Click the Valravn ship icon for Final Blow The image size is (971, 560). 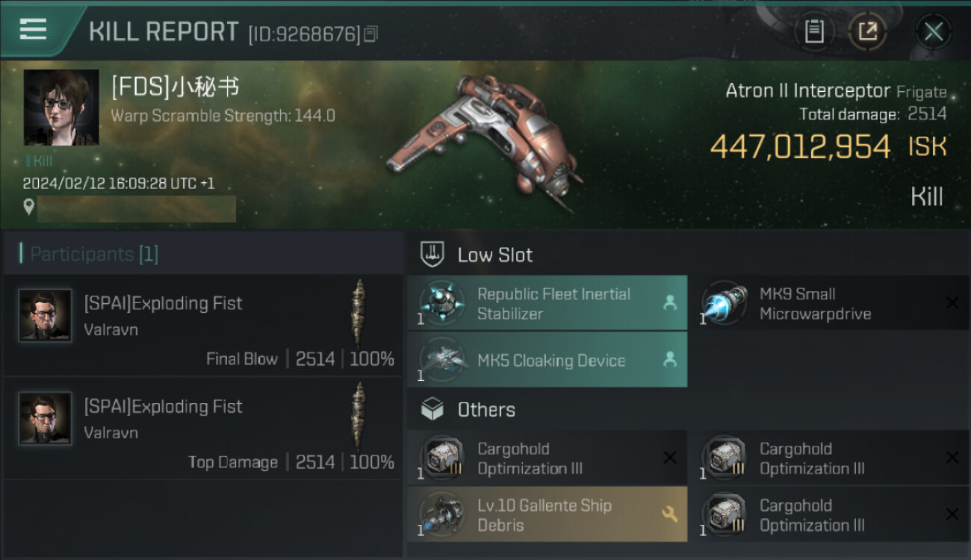[x=359, y=312]
